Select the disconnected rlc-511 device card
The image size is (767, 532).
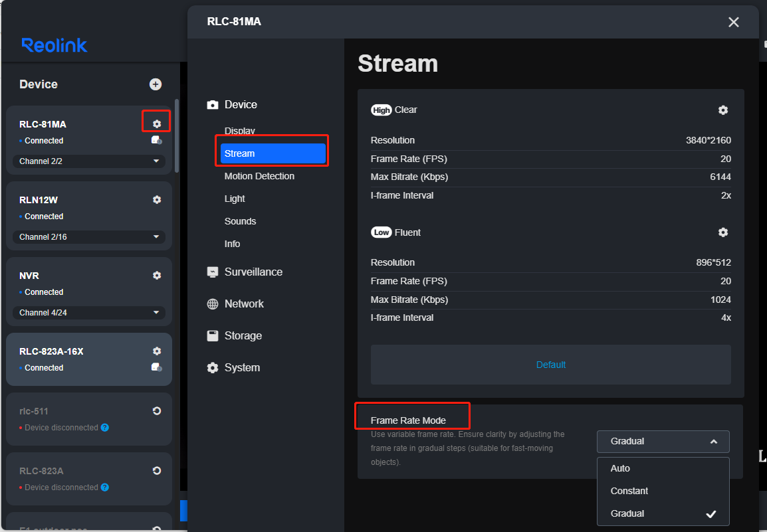(89, 419)
